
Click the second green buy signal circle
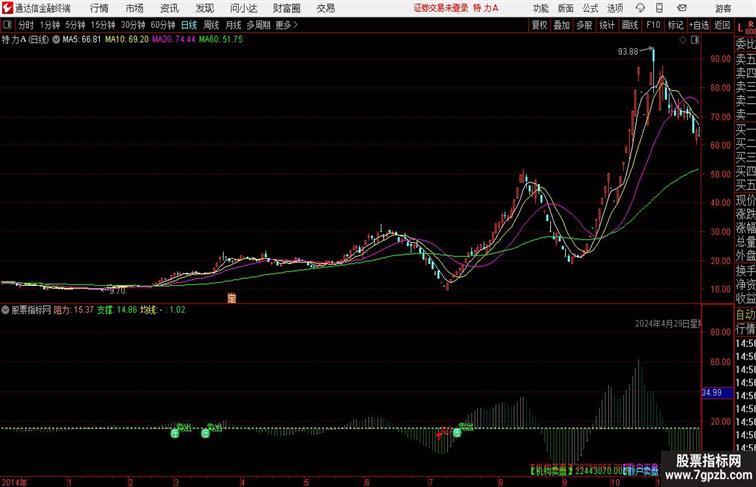pyautogui.click(x=206, y=433)
